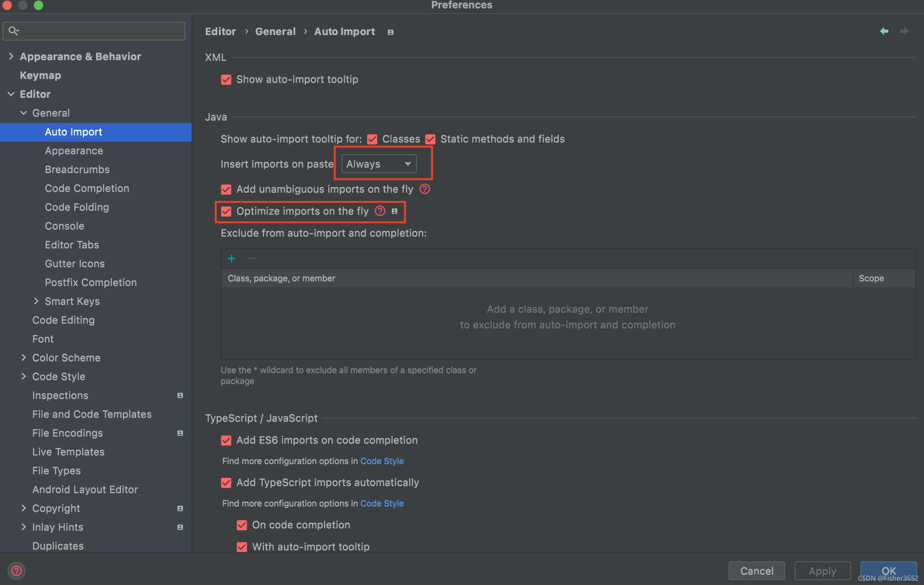Open Console settings page
The height and width of the screenshot is (585, 924).
(x=65, y=226)
